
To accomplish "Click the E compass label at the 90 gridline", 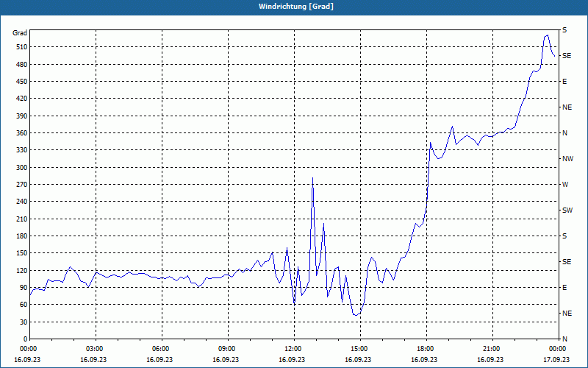I will pyautogui.click(x=564, y=287).
